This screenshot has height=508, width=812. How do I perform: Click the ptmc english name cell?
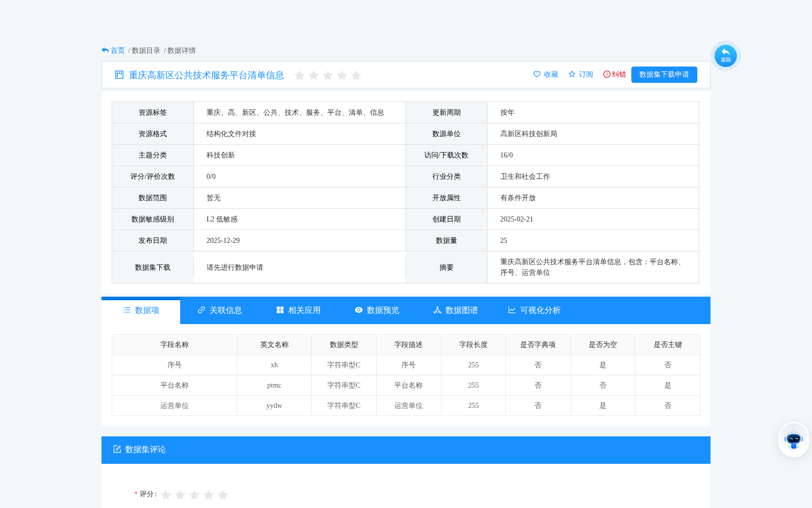click(x=275, y=386)
